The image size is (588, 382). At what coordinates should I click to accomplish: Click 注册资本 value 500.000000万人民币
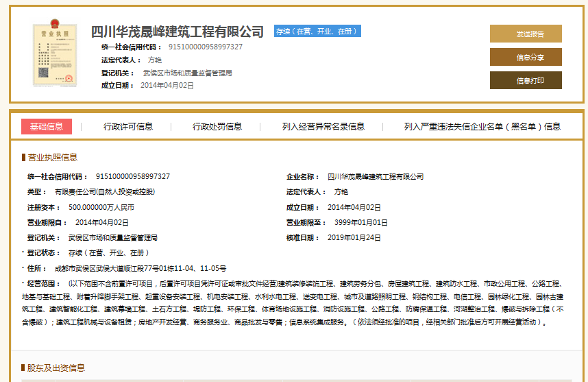coord(101,207)
